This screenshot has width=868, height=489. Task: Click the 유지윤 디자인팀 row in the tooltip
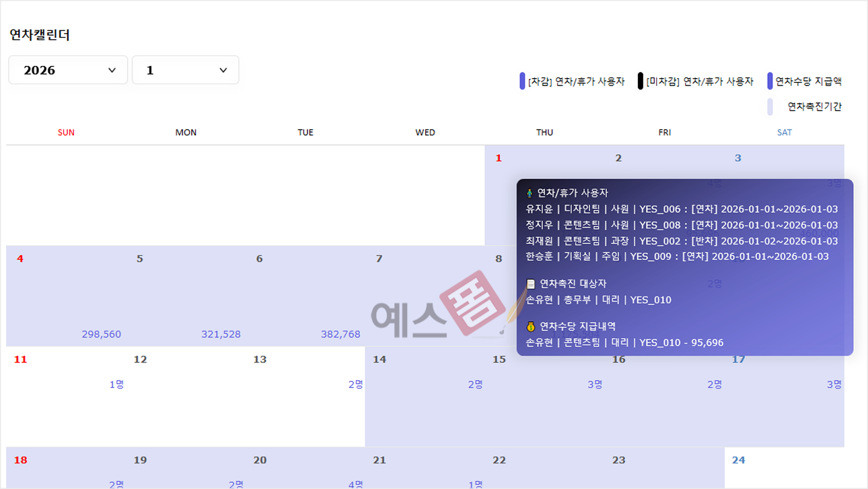point(682,209)
